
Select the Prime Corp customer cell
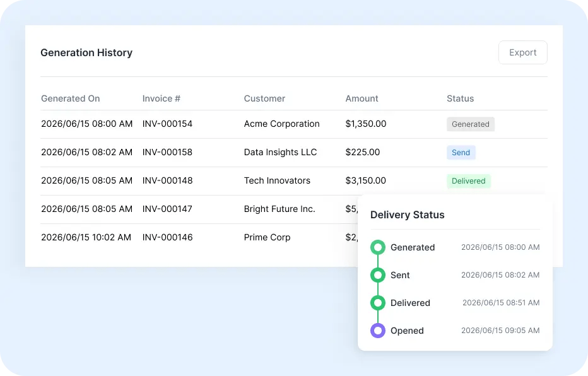pyautogui.click(x=267, y=237)
